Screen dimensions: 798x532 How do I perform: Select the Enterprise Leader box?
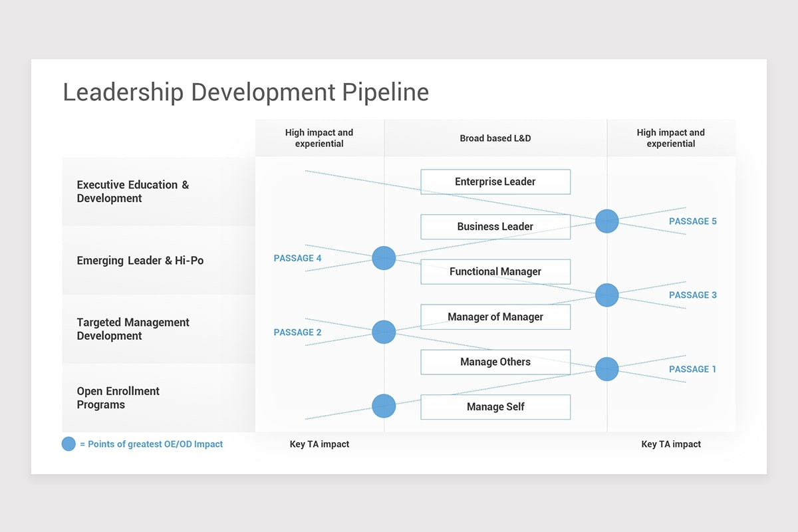click(x=495, y=182)
